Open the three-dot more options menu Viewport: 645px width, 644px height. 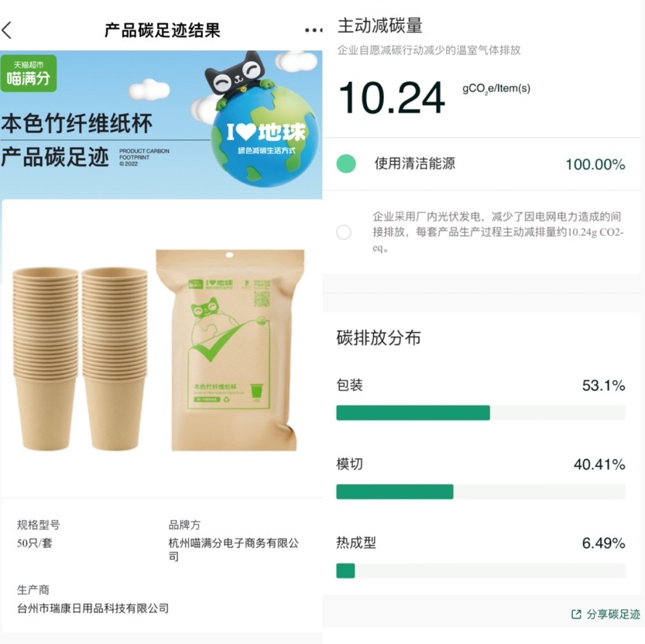314,30
